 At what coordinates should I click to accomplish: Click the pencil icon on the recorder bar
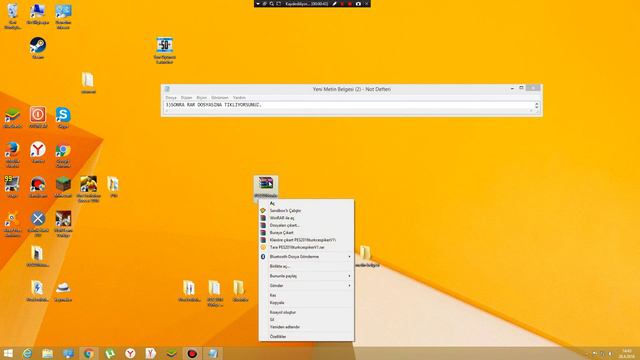[334, 4]
